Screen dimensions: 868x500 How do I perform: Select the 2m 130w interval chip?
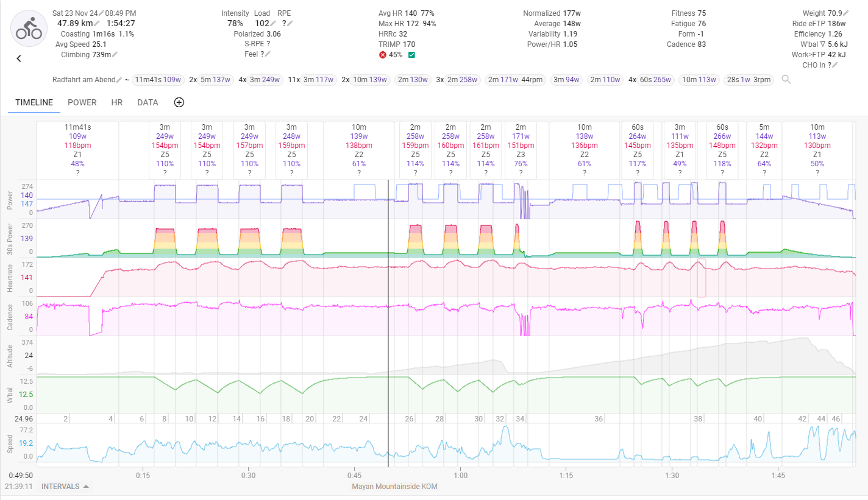413,80
